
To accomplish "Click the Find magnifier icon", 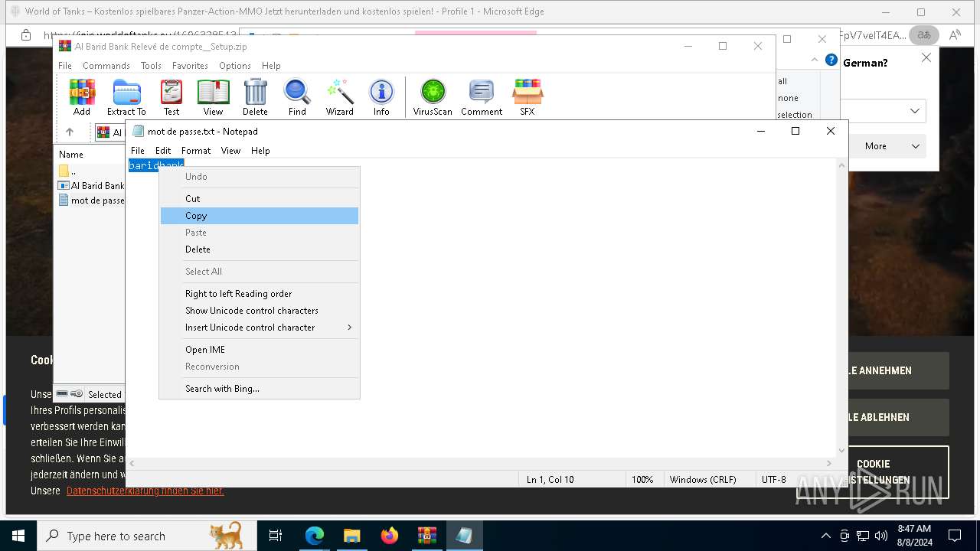I will click(297, 97).
